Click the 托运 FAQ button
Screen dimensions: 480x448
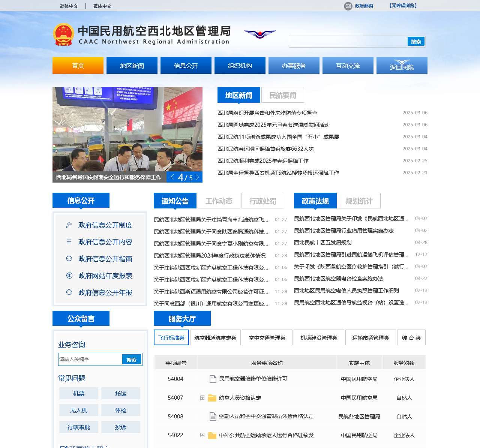tap(121, 393)
